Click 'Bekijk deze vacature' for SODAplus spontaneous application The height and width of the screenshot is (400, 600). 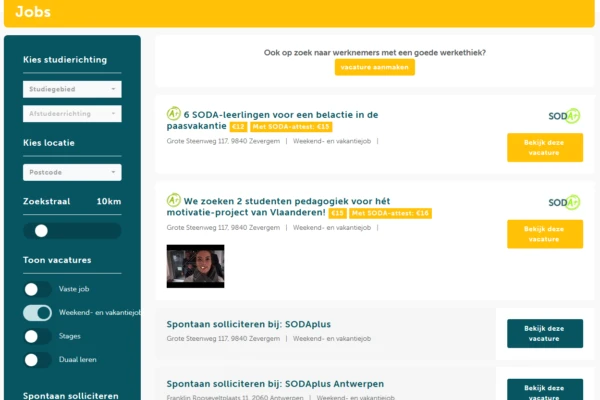tap(544, 333)
